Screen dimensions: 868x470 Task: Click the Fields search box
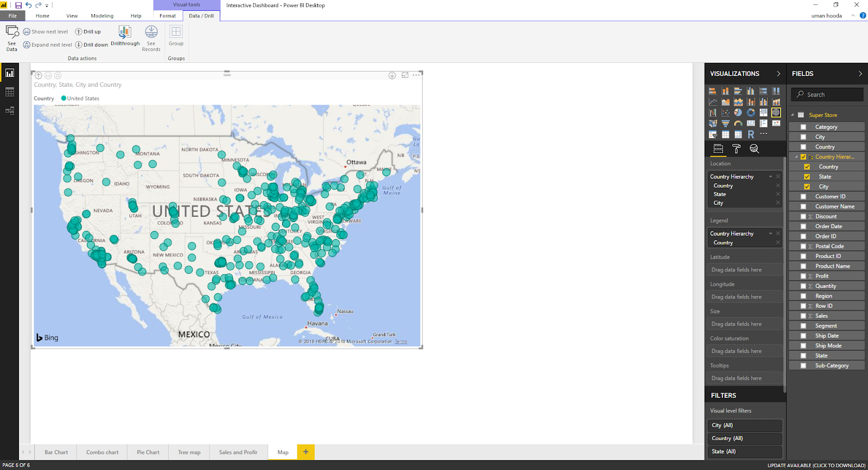(x=827, y=94)
